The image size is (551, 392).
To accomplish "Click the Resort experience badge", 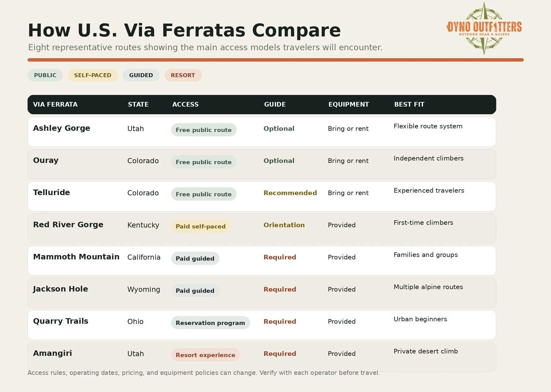I will pos(205,355).
